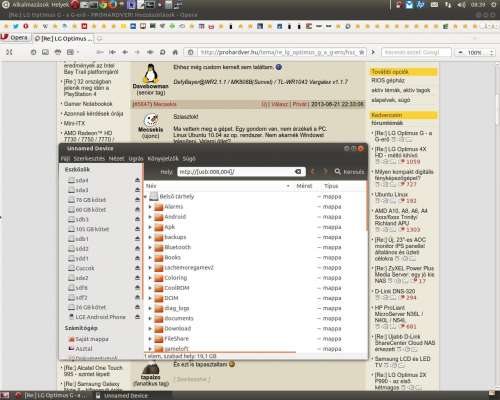Open the Chrome launcher in top panel
This screenshot has width=500, height=400.
[x=103, y=5]
